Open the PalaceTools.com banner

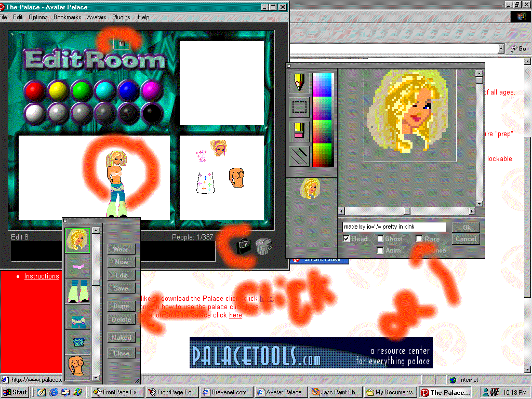click(311, 353)
